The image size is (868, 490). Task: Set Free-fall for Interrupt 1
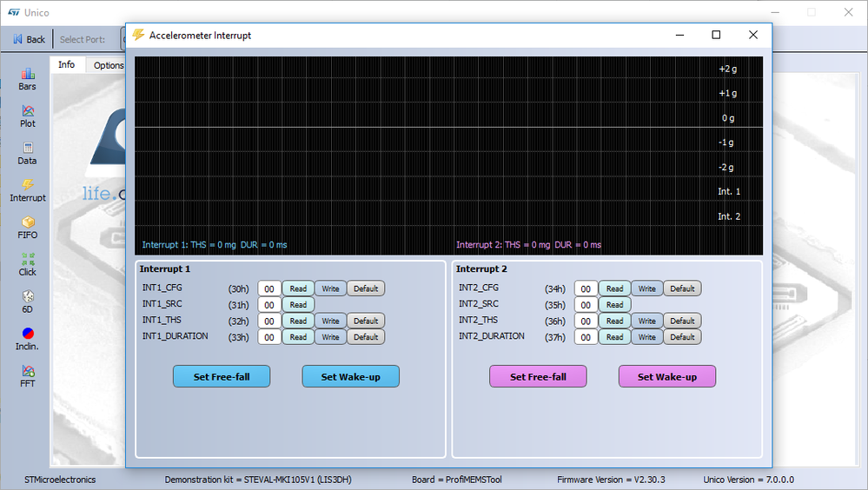(x=222, y=376)
